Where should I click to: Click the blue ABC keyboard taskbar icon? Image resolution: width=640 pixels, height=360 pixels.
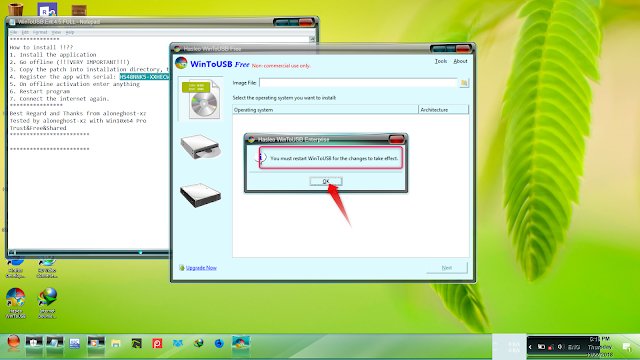pyautogui.click(x=75, y=344)
